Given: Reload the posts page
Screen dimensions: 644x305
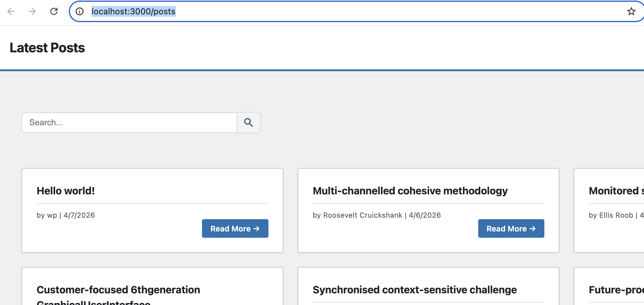Looking at the screenshot, I should click(54, 11).
